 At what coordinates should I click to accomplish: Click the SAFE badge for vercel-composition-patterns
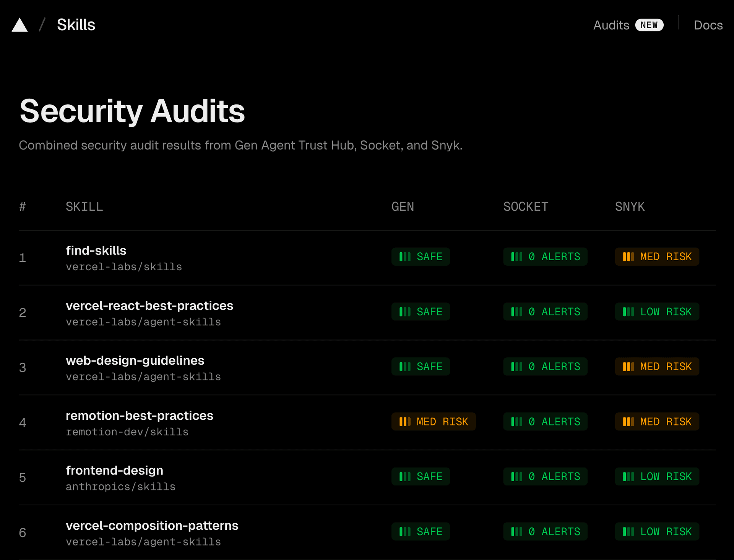click(421, 531)
